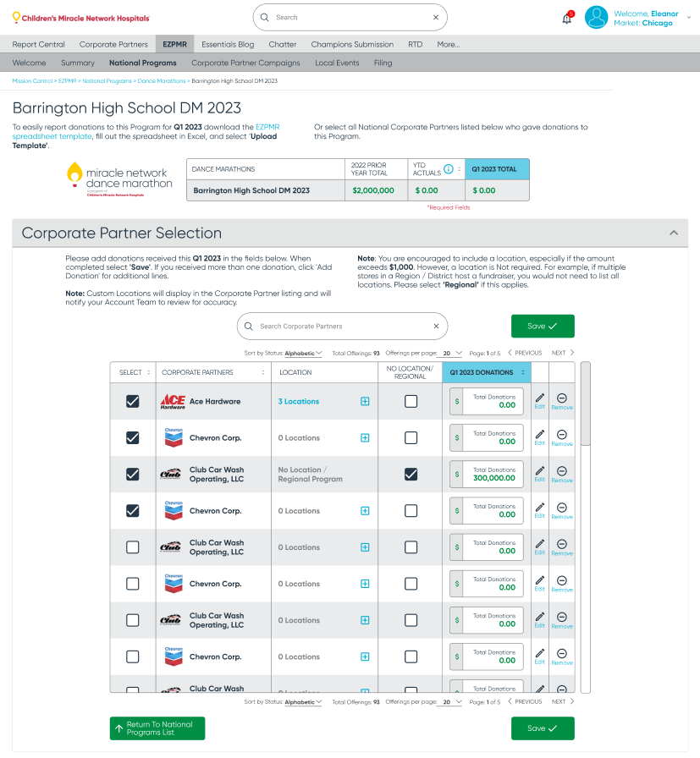
Task: Open the user account dropdown arrow beside Welcome, Eleanor
Action: coord(688,18)
